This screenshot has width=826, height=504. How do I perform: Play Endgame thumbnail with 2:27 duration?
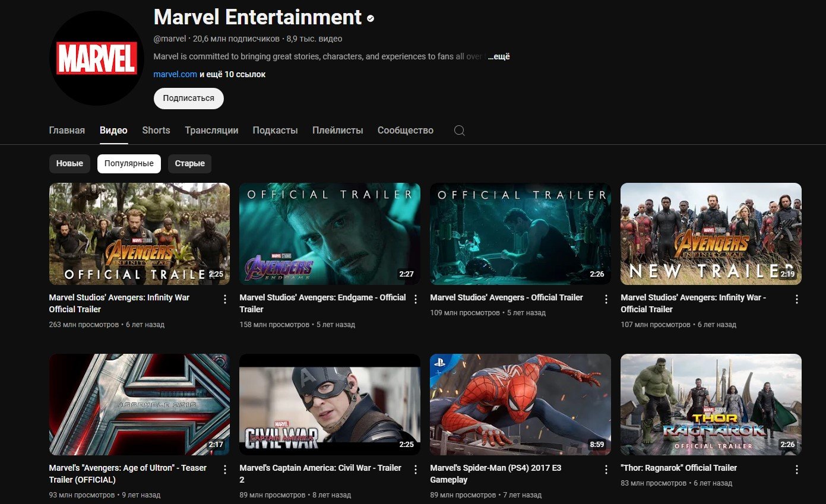click(x=330, y=233)
